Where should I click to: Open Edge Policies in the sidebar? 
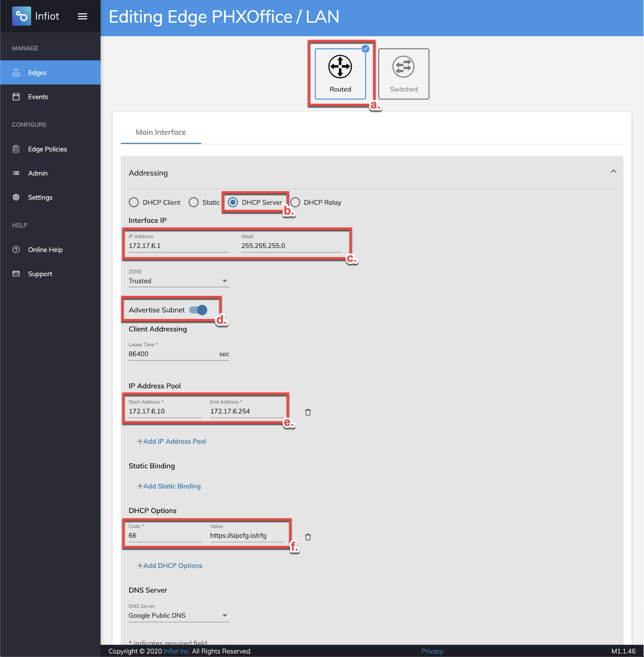(x=50, y=149)
